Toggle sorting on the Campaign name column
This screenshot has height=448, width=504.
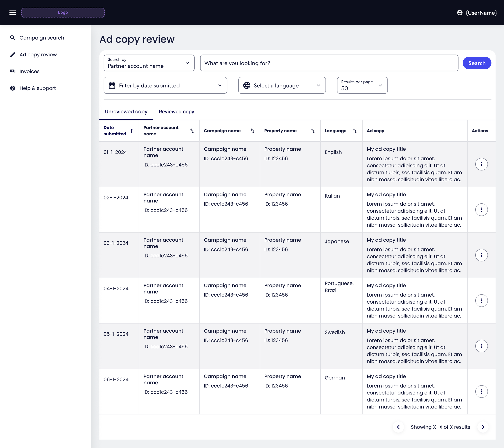252,131
